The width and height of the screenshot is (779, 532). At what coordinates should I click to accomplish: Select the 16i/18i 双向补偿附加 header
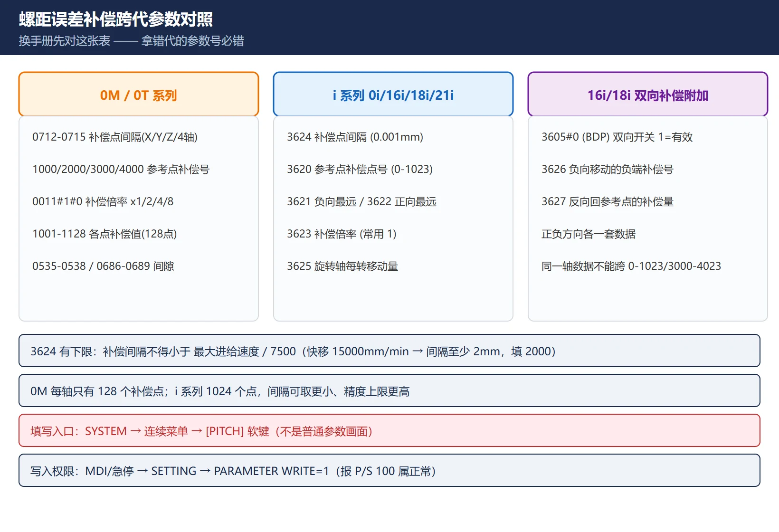pyautogui.click(x=648, y=94)
